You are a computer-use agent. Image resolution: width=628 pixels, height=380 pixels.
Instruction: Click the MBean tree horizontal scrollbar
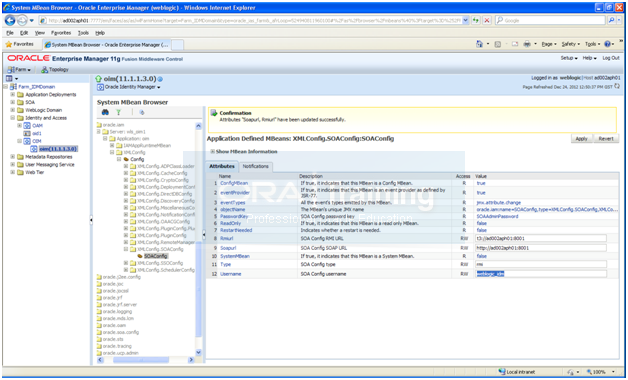coord(141,360)
